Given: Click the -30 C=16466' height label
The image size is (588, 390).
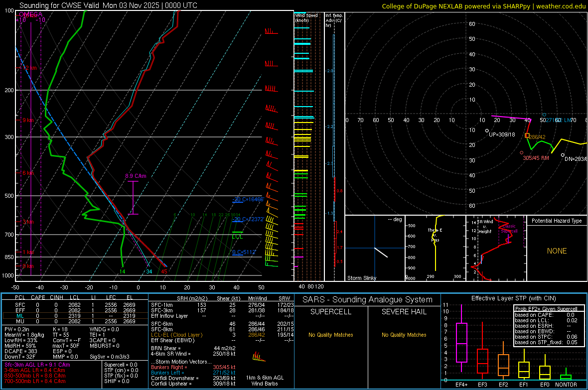Looking at the screenshot, I should point(248,200).
